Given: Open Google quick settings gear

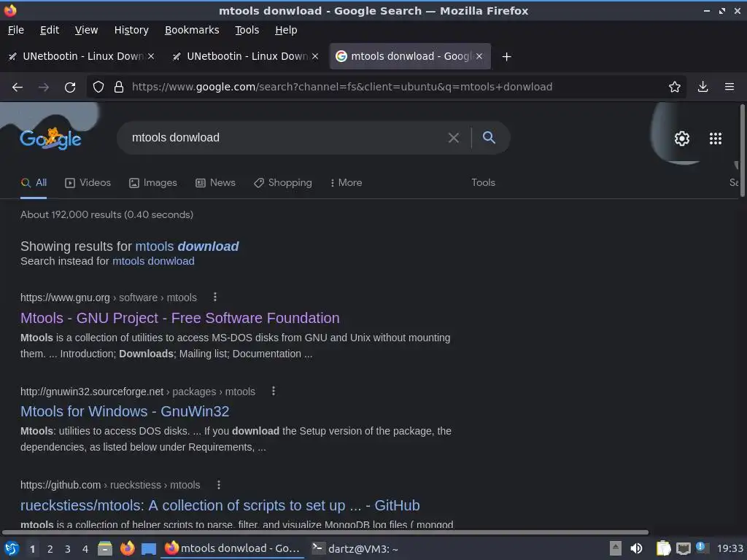Looking at the screenshot, I should (682, 139).
